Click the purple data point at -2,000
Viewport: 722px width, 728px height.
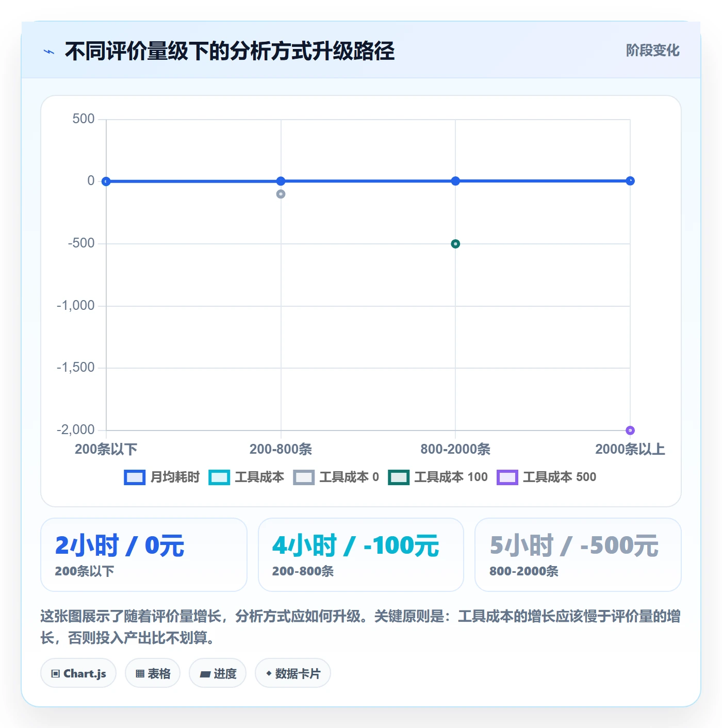[x=630, y=431]
